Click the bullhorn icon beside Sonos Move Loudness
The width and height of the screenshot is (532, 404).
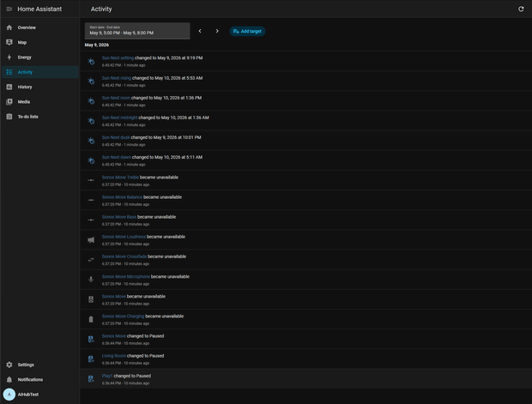point(91,240)
